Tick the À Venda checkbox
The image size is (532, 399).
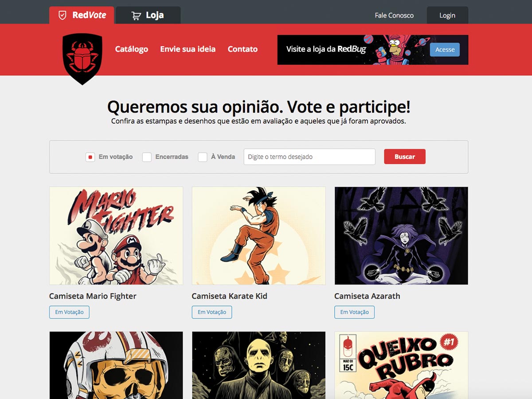pyautogui.click(x=203, y=157)
